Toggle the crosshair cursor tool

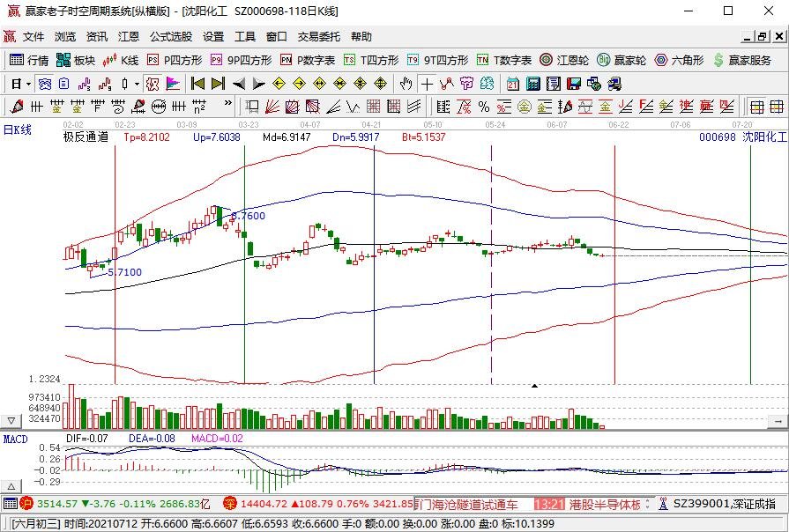[x=427, y=84]
